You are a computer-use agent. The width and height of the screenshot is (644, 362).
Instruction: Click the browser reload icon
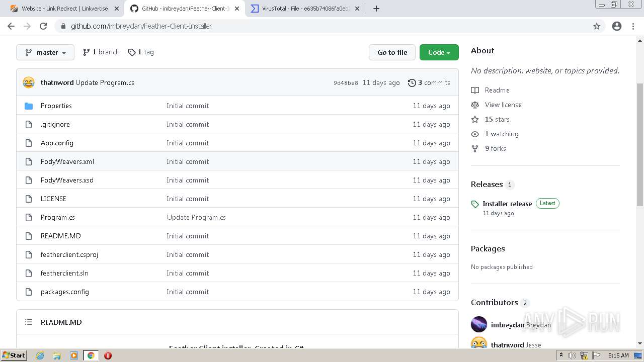[43, 26]
